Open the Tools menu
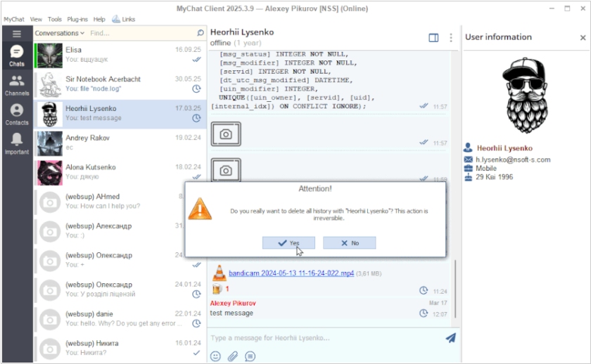 (55, 19)
